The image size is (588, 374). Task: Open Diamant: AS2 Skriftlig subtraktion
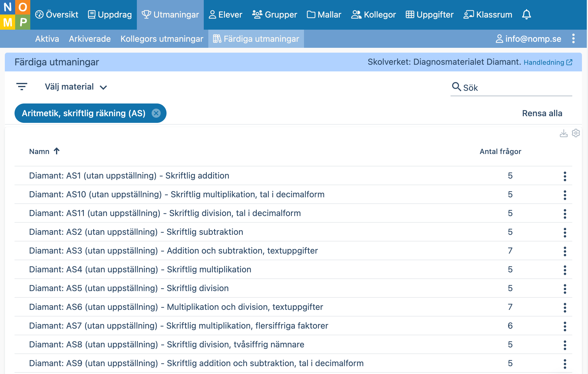136,232
